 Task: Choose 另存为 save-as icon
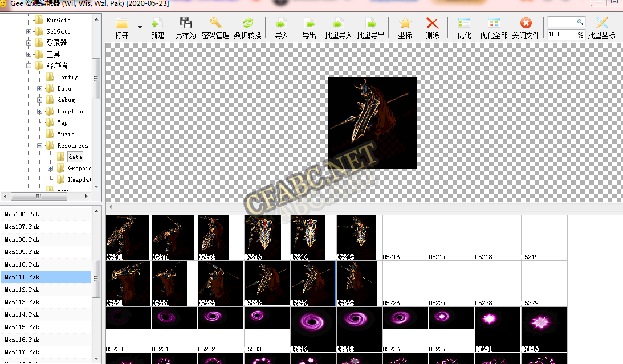coord(186,28)
